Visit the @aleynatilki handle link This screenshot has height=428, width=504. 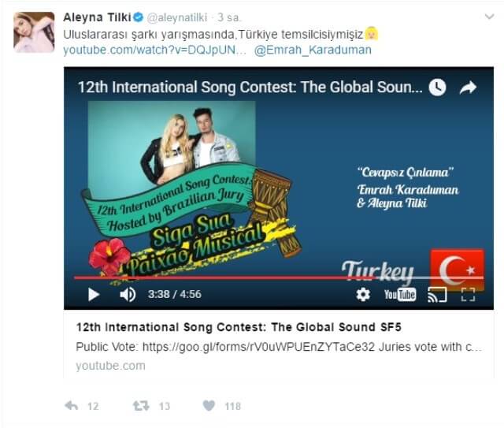176,17
